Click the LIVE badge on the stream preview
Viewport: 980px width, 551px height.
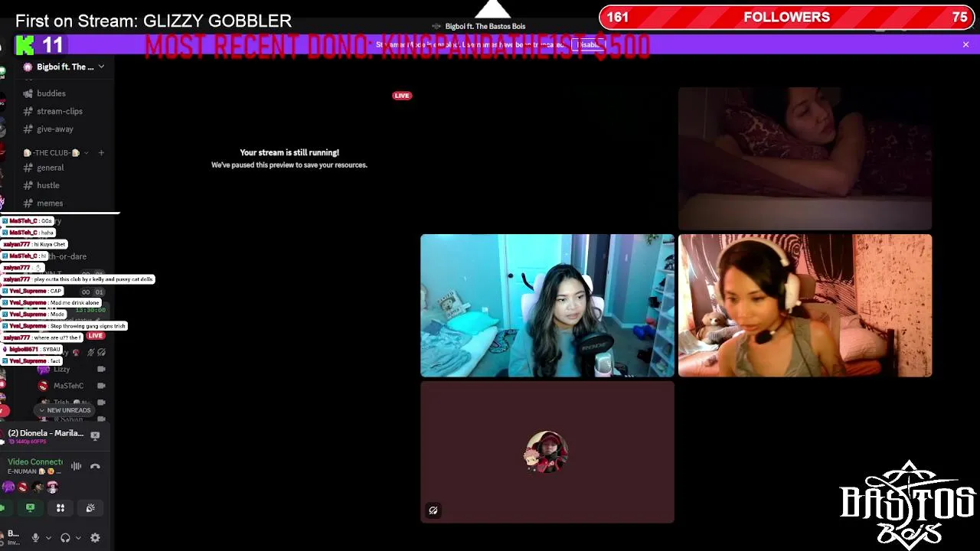[402, 96]
